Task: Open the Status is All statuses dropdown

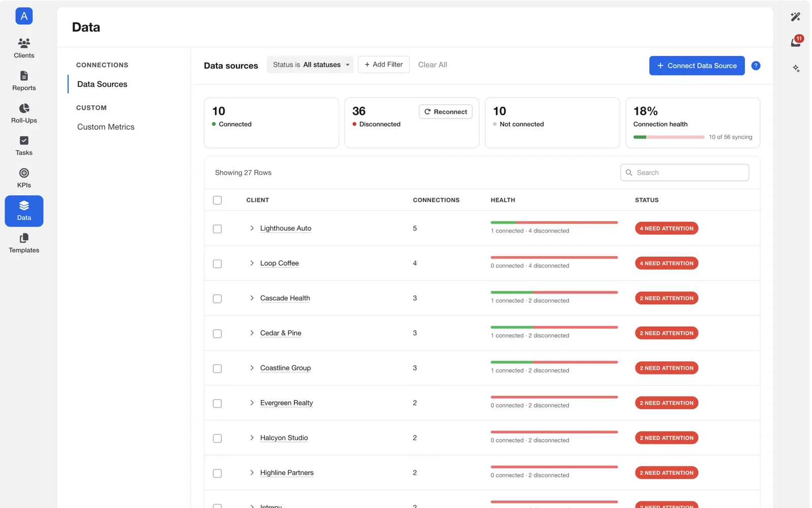Action: [310, 65]
